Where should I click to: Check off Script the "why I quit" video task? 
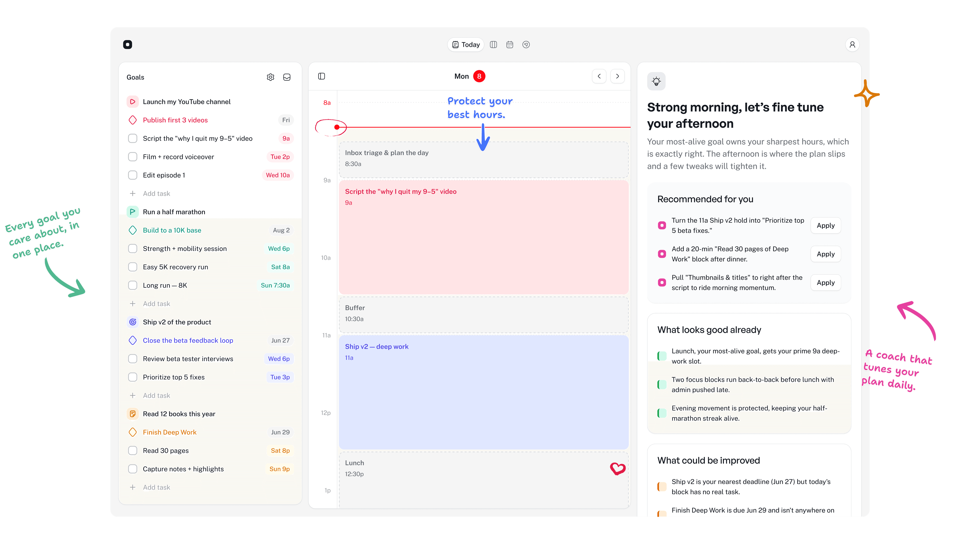coord(132,138)
